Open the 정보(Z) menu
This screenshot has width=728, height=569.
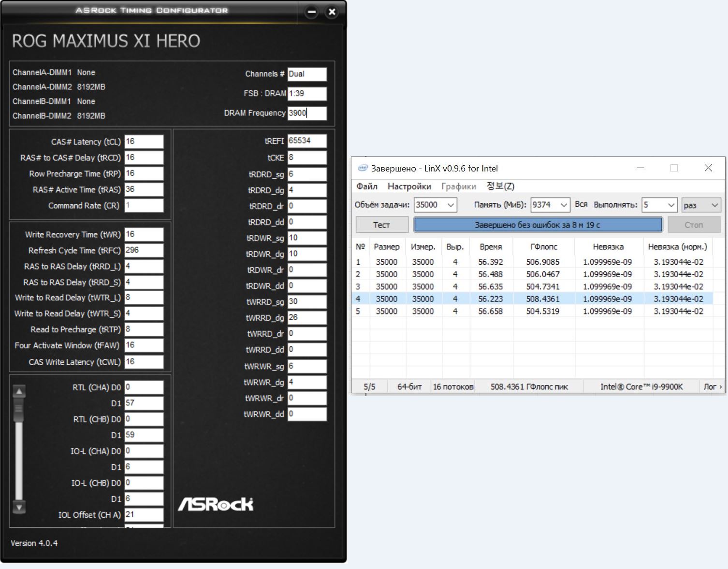500,186
